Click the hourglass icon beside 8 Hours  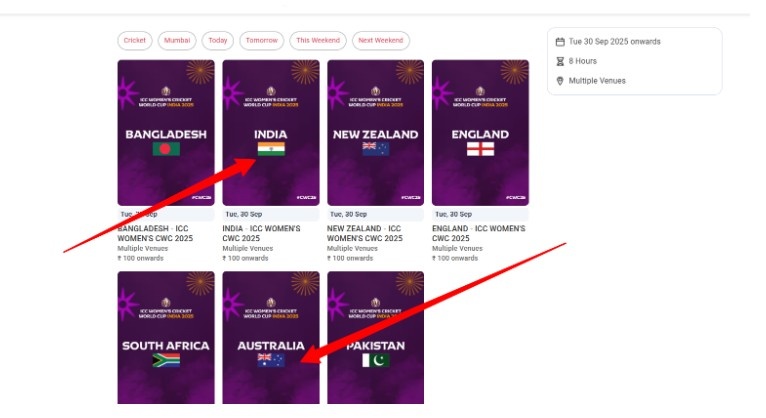coord(560,61)
